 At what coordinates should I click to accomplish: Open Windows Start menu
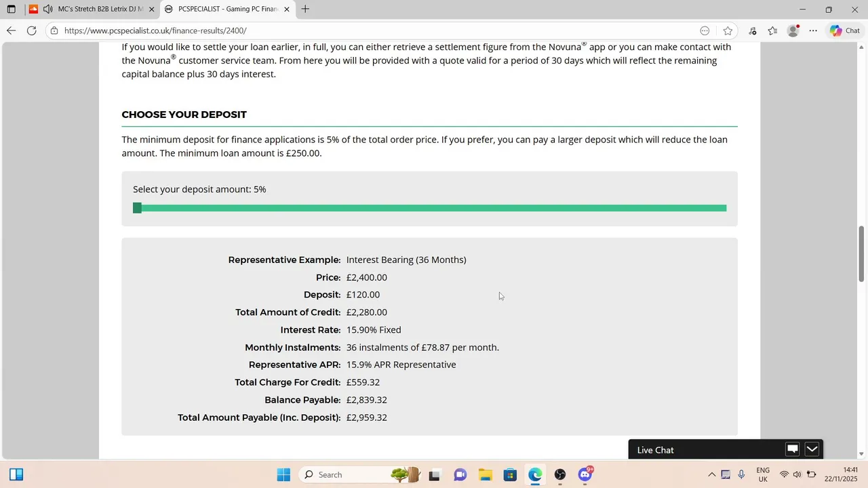coord(283,474)
